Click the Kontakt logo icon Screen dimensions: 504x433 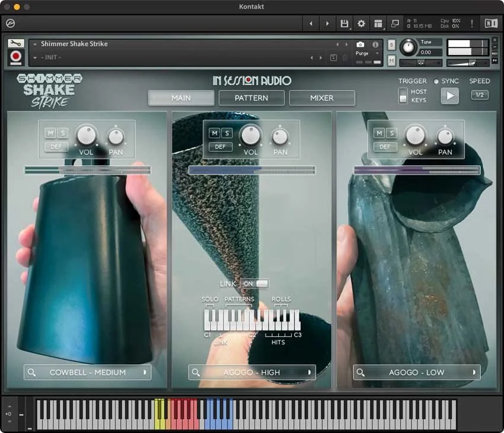pyautogui.click(x=11, y=24)
